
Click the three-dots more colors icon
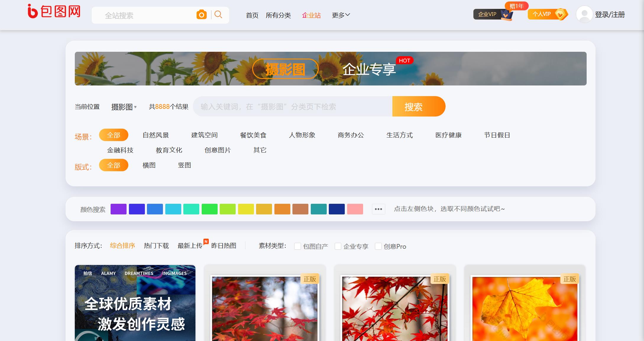coord(378,209)
